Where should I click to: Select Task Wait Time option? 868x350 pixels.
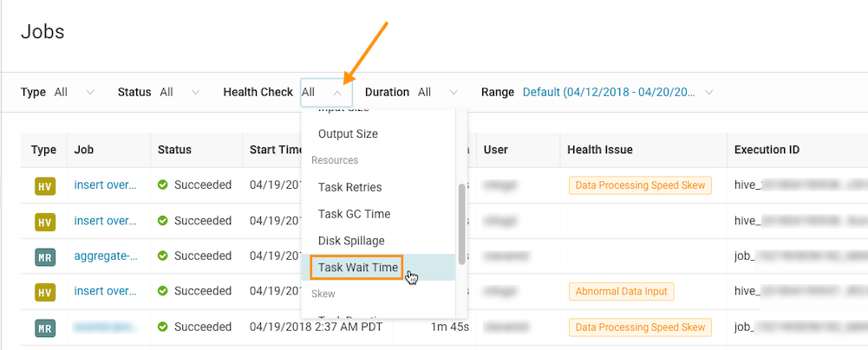tap(358, 268)
